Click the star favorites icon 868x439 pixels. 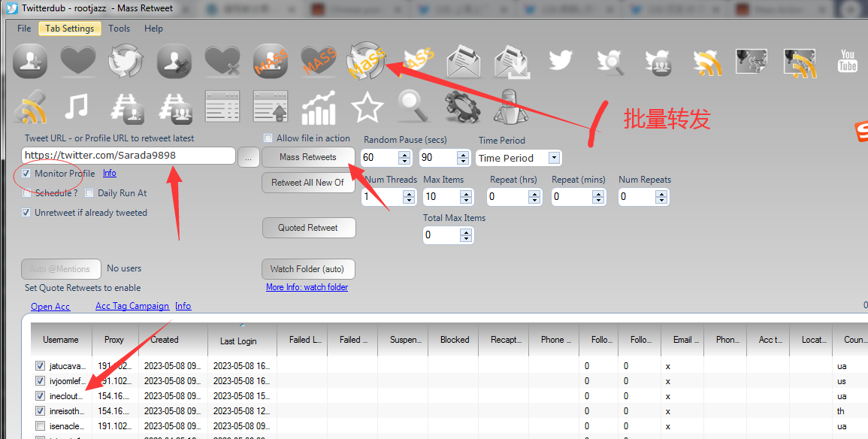coord(367,107)
